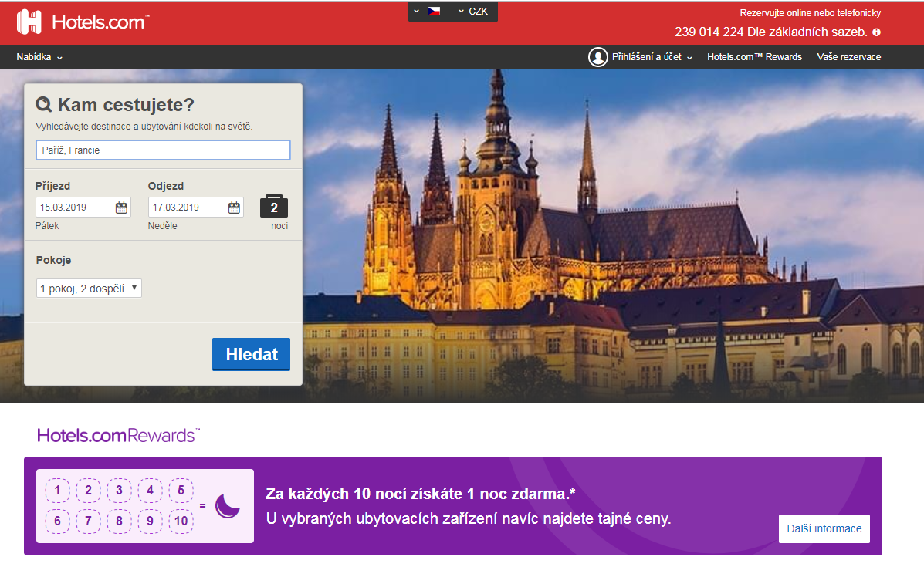Click the purple moon rewards icon
This screenshot has height=567, width=924.
click(x=228, y=506)
